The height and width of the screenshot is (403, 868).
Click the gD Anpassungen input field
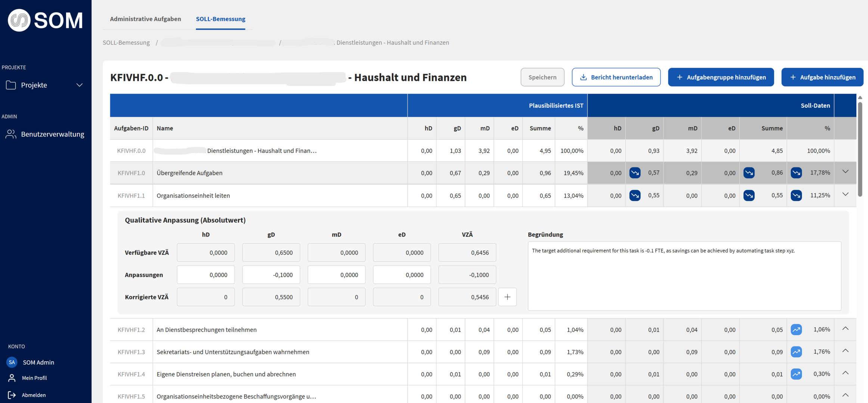click(x=271, y=275)
